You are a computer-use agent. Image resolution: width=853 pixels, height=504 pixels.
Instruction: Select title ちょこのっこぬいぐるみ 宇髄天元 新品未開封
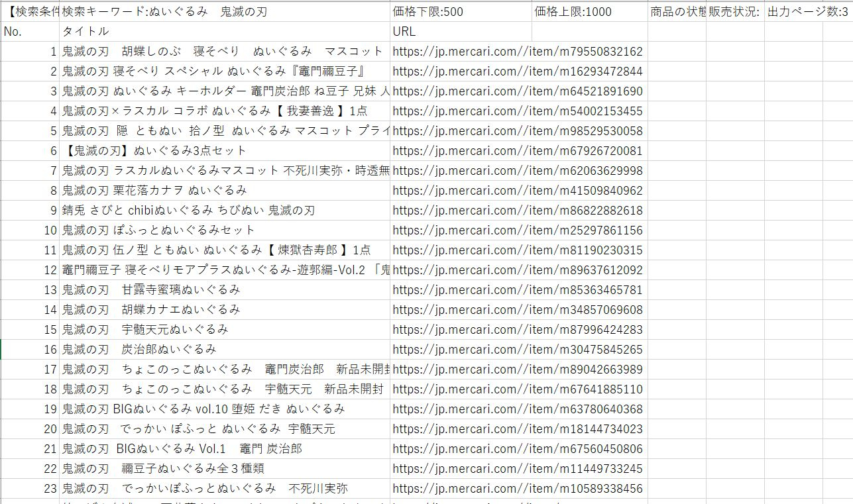pos(225,389)
